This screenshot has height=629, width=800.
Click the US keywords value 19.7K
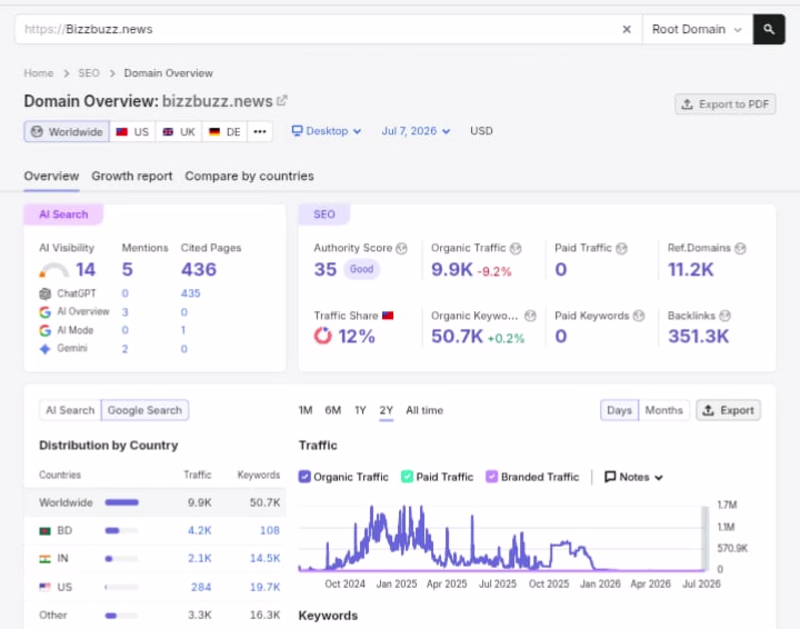(265, 587)
